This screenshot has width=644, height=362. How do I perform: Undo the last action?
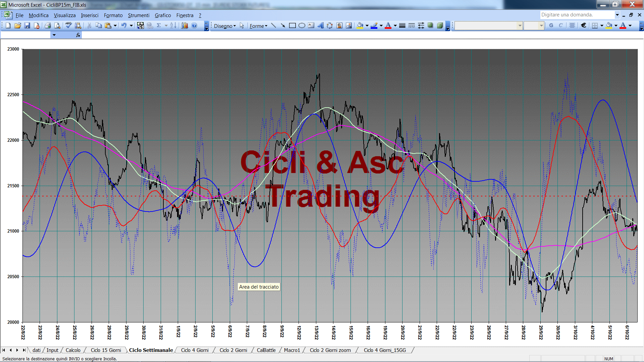(124, 25)
